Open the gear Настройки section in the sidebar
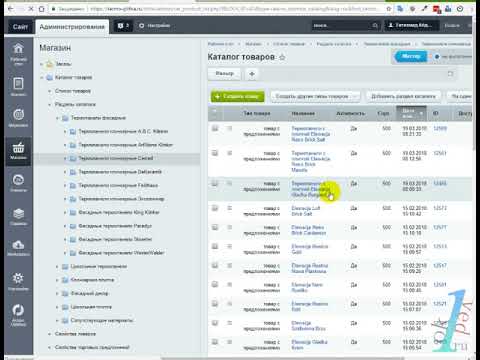The image size is (480, 360). [x=18, y=281]
